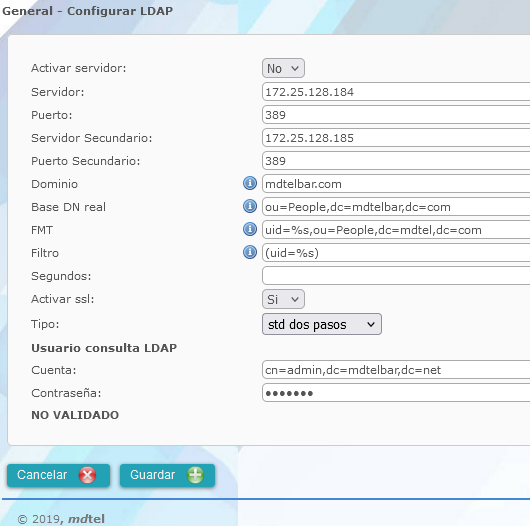Open the Activar servidor dropdown
The height and width of the screenshot is (526, 530).
[x=283, y=68]
